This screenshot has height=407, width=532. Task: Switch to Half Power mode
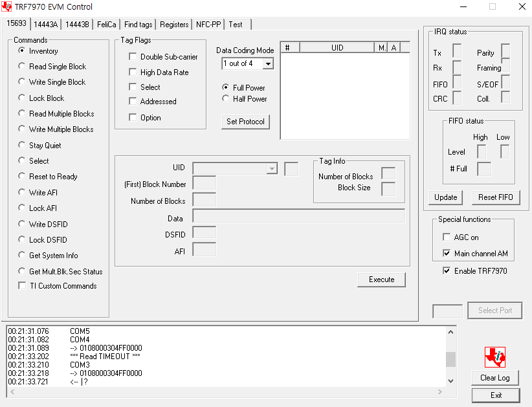click(x=225, y=99)
